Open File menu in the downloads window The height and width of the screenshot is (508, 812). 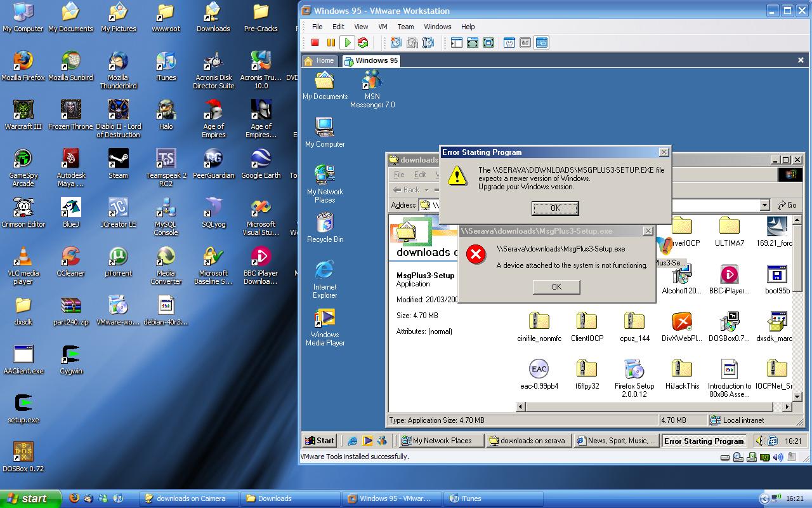point(399,175)
